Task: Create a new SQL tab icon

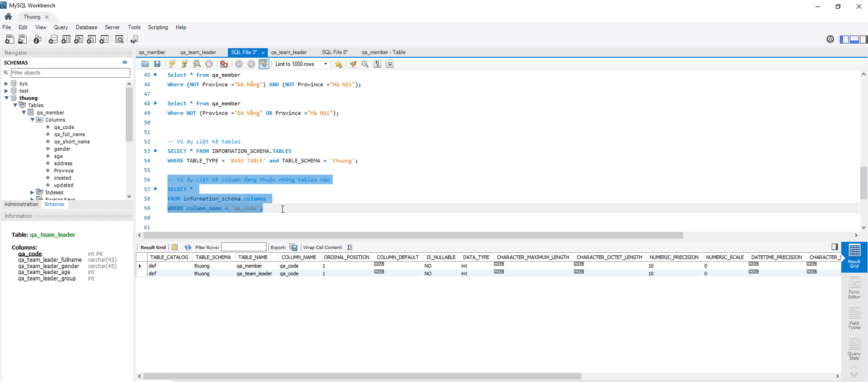Action: point(9,39)
